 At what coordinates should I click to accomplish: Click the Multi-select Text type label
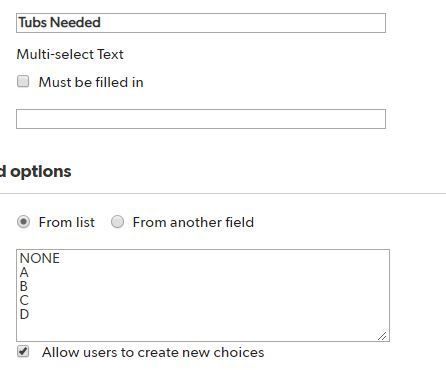point(70,54)
